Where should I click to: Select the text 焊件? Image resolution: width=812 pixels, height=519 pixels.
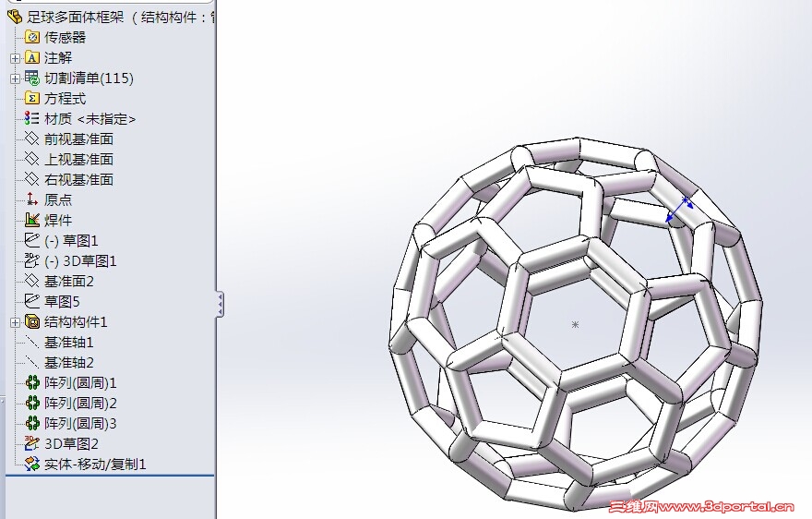(x=58, y=220)
